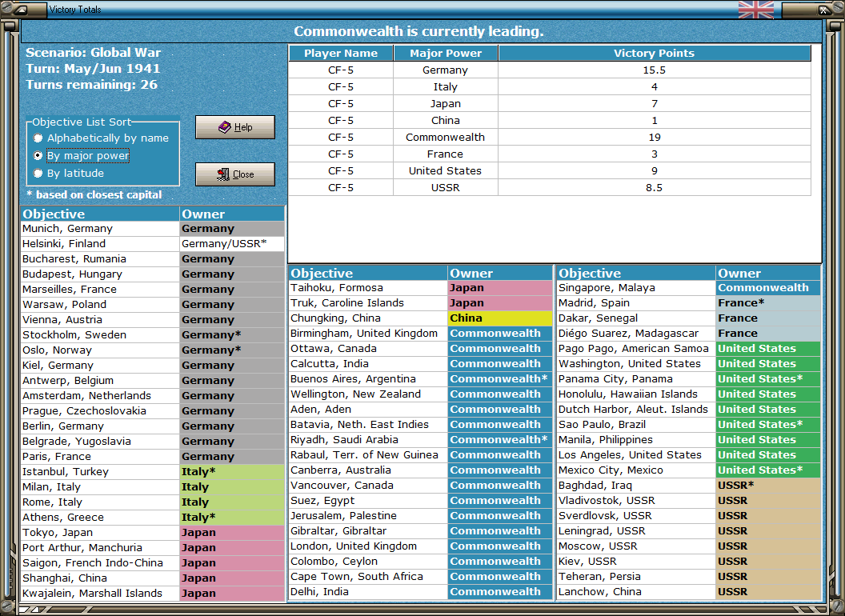Select Istanbul, Turkey objective
845x616 pixels.
100,471
